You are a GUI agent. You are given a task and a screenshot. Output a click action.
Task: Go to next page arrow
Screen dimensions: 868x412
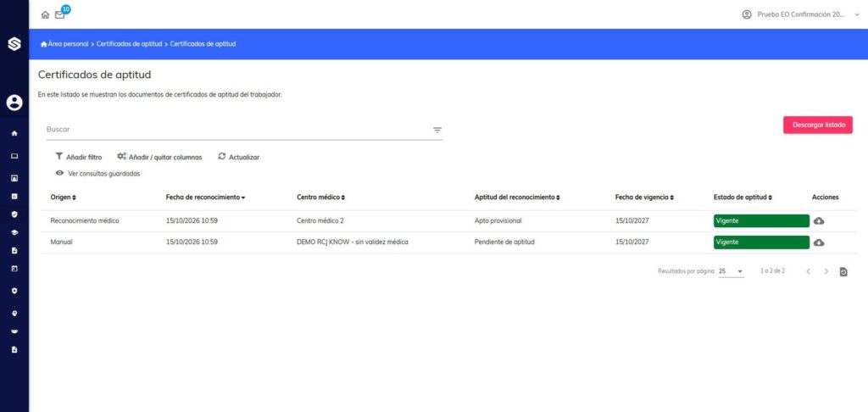pyautogui.click(x=826, y=271)
